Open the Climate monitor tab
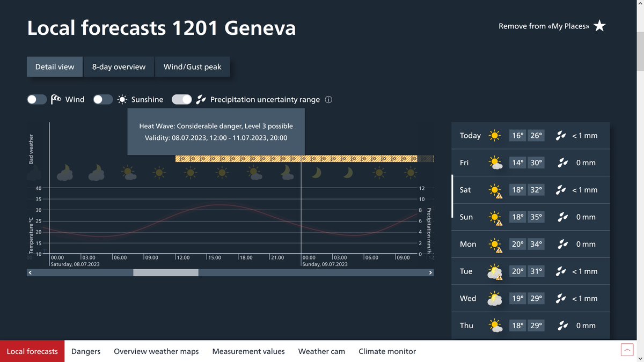This screenshot has height=362, width=644. pyautogui.click(x=387, y=351)
